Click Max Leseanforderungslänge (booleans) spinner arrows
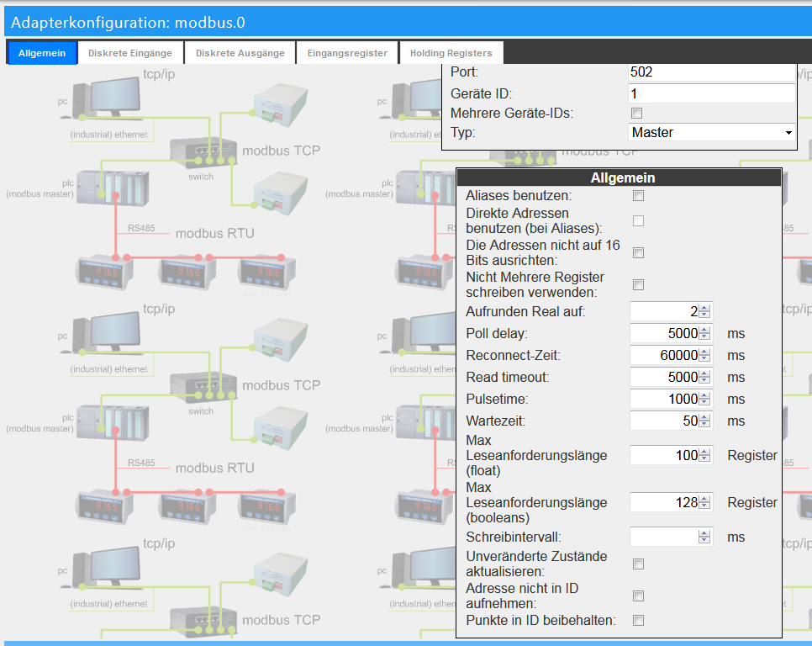The height and width of the screenshot is (646, 812). [704, 502]
